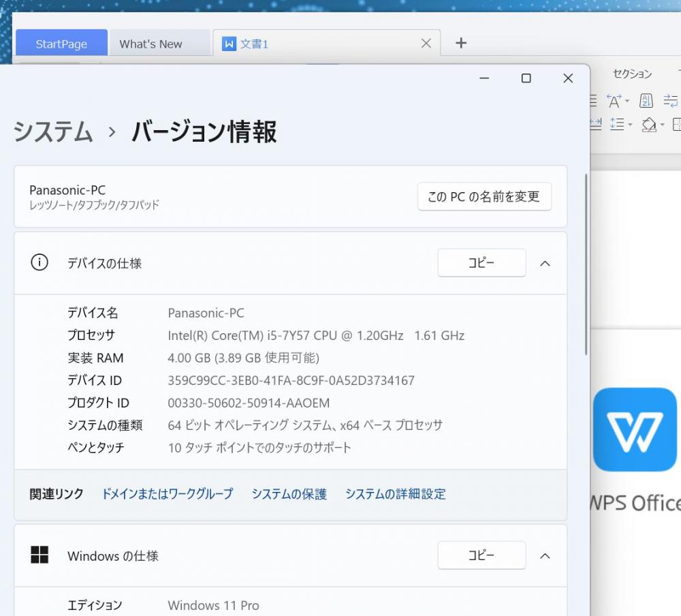Open the システムの詳細設定 link
Viewport: 681px width, 616px height.
click(396, 494)
